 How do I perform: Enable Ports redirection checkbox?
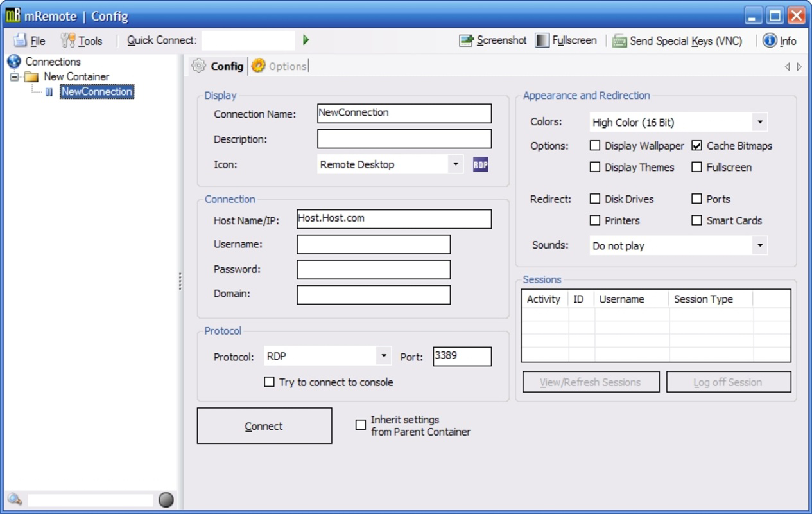point(696,199)
